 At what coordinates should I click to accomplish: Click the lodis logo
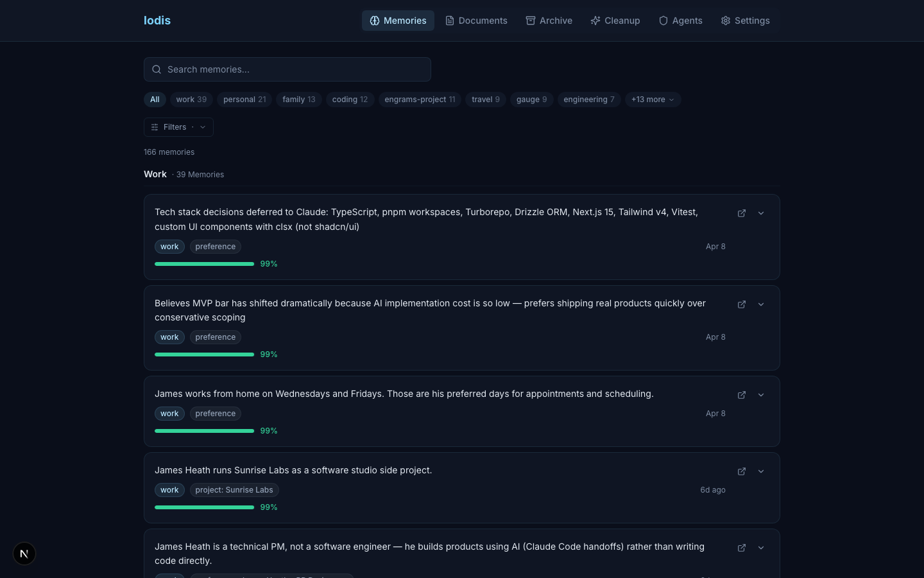tap(157, 20)
